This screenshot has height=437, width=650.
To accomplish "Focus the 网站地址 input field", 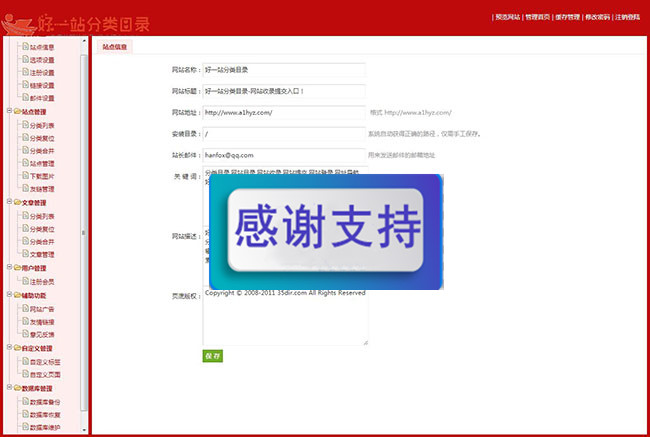I will click(284, 112).
